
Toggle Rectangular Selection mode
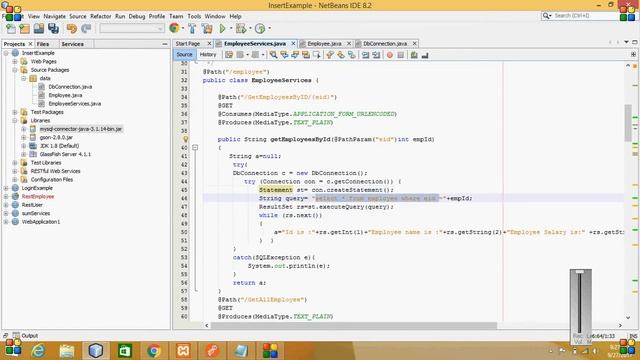[x=316, y=55]
